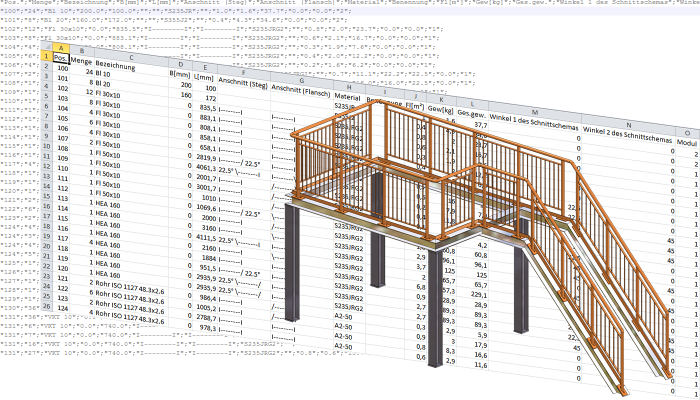
Task: Click the 'Pos.' header cell
Action: (62, 58)
